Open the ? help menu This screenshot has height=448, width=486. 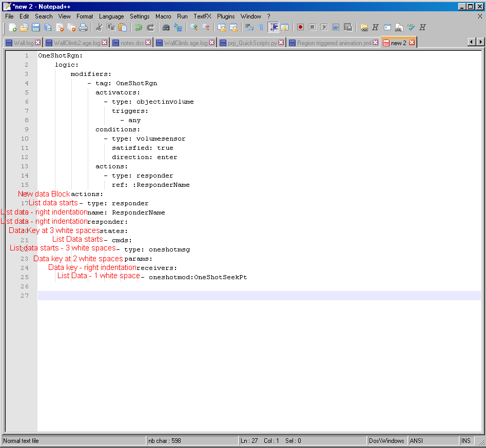pyautogui.click(x=269, y=16)
